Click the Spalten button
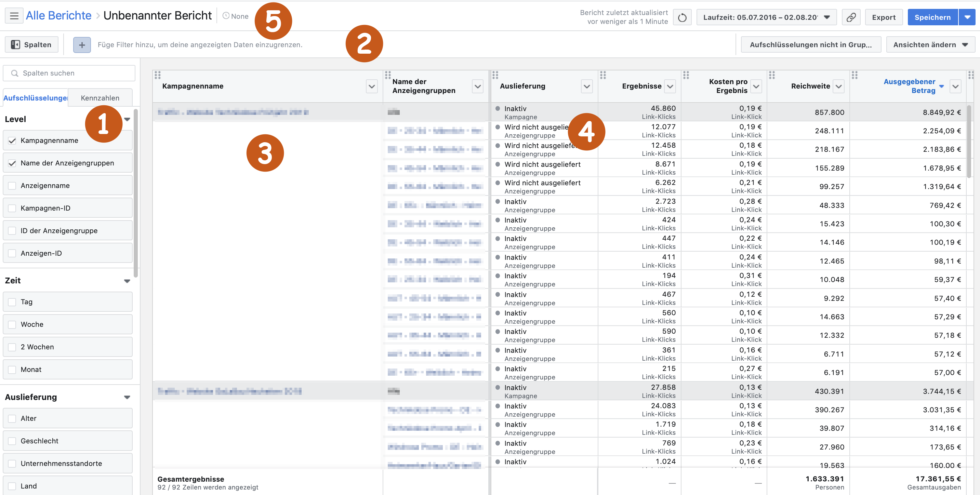 coord(31,45)
